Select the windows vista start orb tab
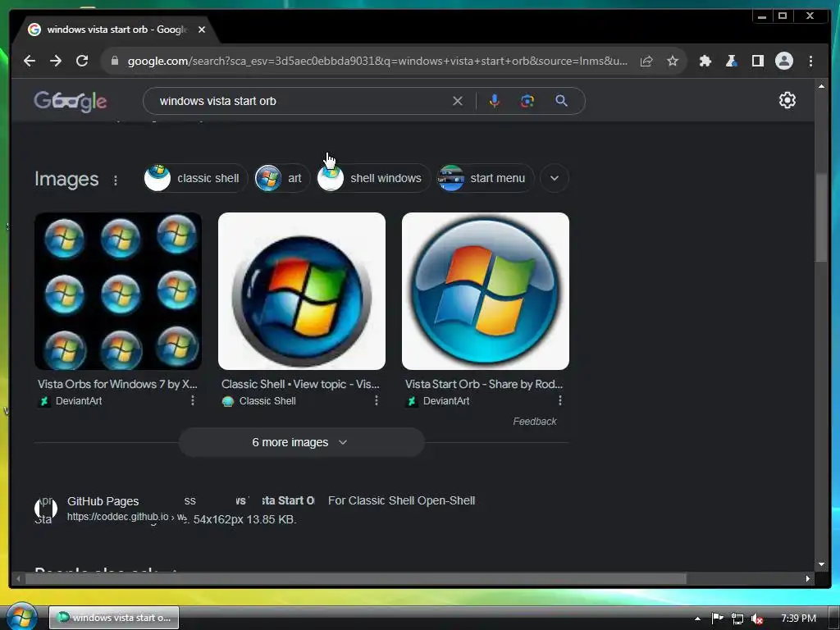Screen dimensions: 840x630 [116, 30]
